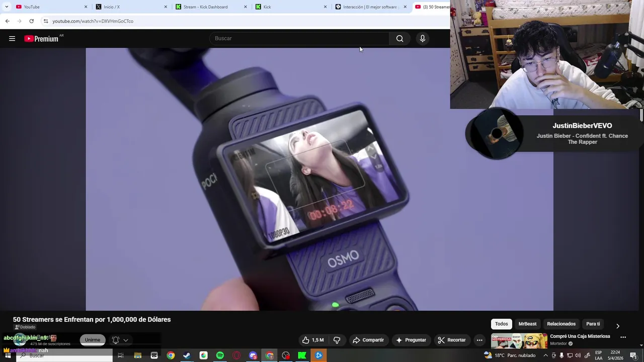Start voice search with the microphone icon
The width and height of the screenshot is (644, 362).
click(x=423, y=39)
